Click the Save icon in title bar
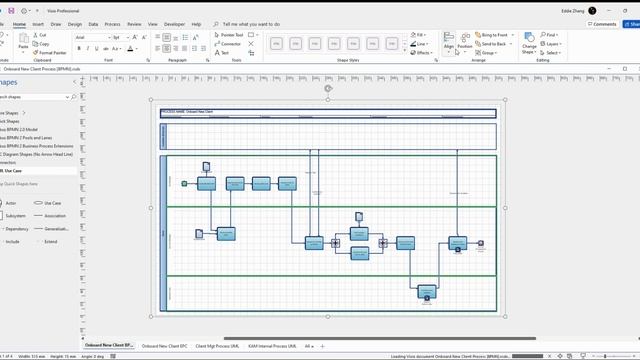Viewport: 640px width, 360px height. click(11, 11)
